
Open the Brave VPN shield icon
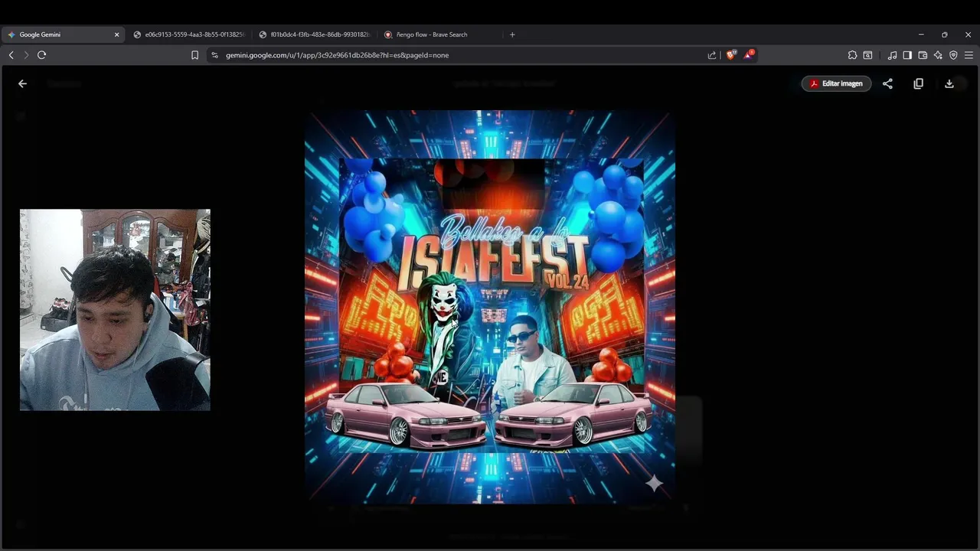coord(953,55)
